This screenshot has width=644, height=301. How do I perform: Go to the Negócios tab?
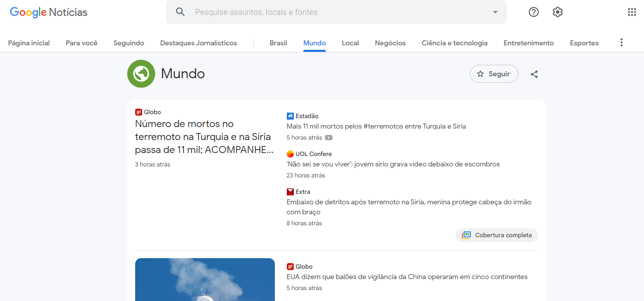point(390,43)
